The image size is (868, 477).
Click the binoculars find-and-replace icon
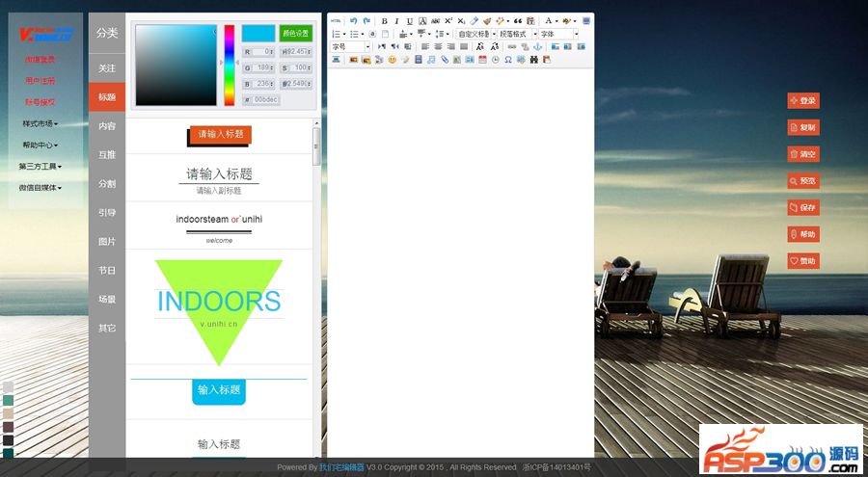point(534,59)
